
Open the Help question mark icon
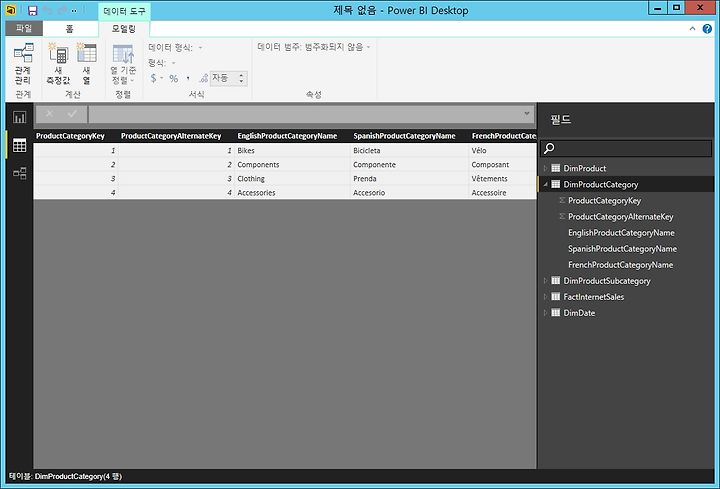tap(707, 29)
